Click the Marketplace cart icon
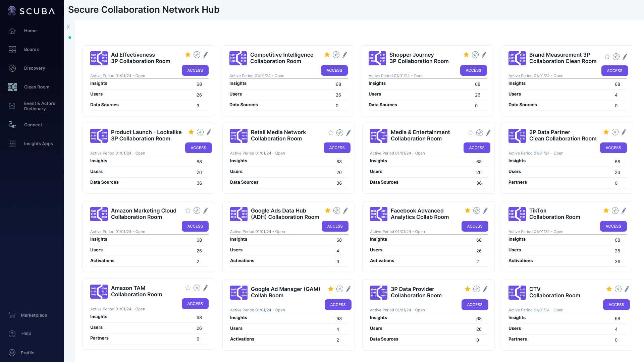 (12, 315)
